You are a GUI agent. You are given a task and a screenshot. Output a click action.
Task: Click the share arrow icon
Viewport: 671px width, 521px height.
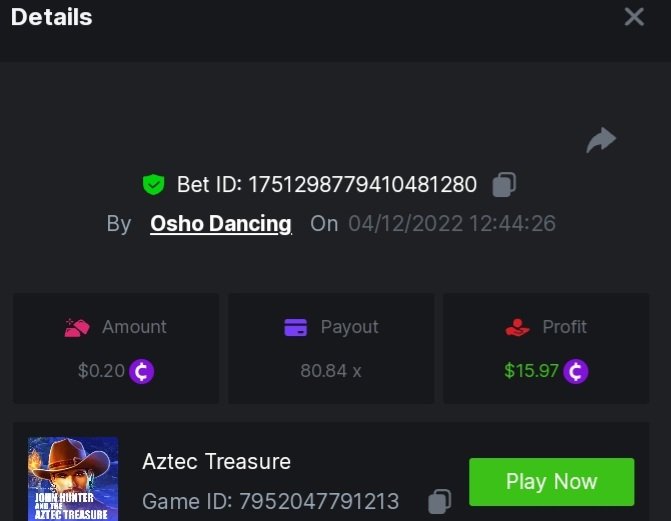click(x=601, y=141)
